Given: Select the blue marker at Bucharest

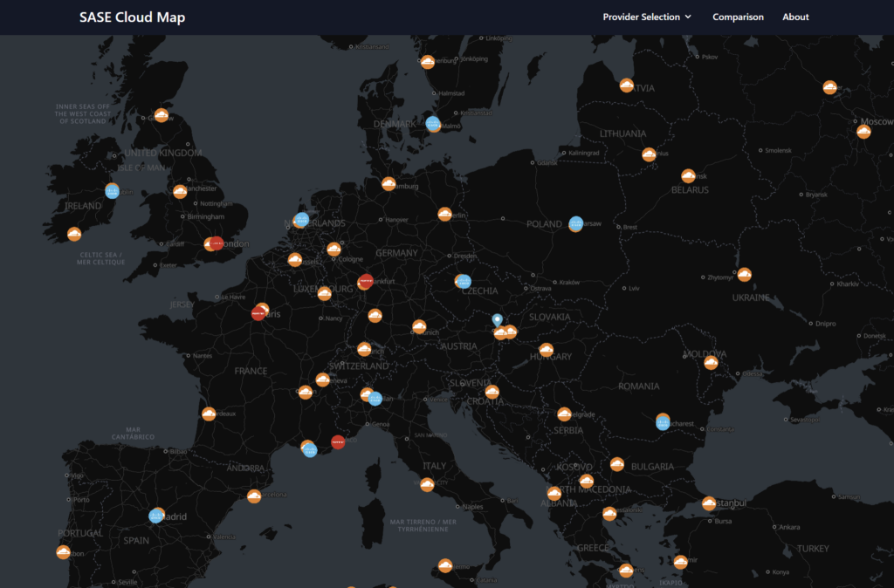Looking at the screenshot, I should point(663,423).
